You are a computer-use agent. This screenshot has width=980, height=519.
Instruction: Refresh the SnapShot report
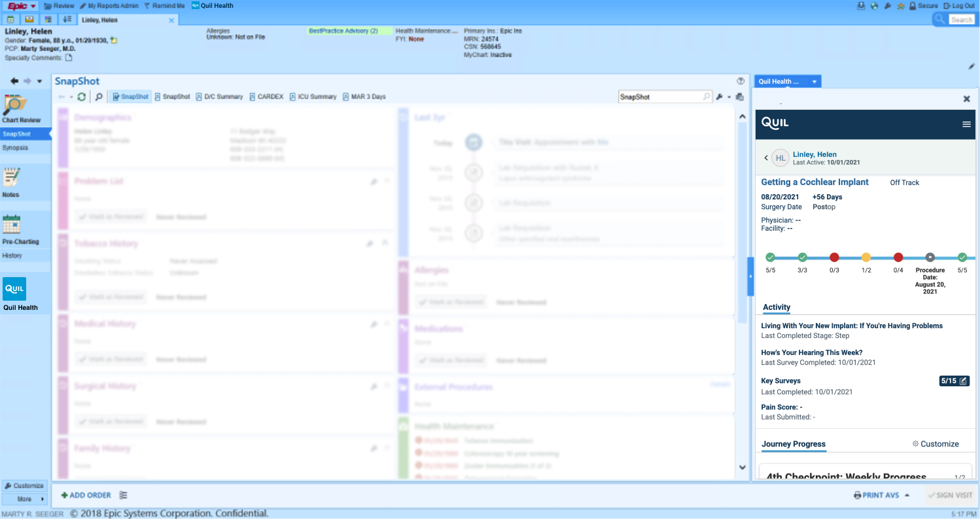pyautogui.click(x=81, y=97)
